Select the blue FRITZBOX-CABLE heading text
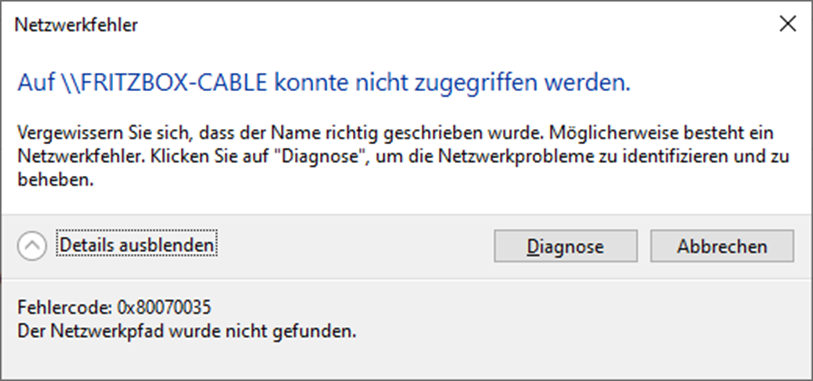This screenshot has height=381, width=813. (x=324, y=83)
